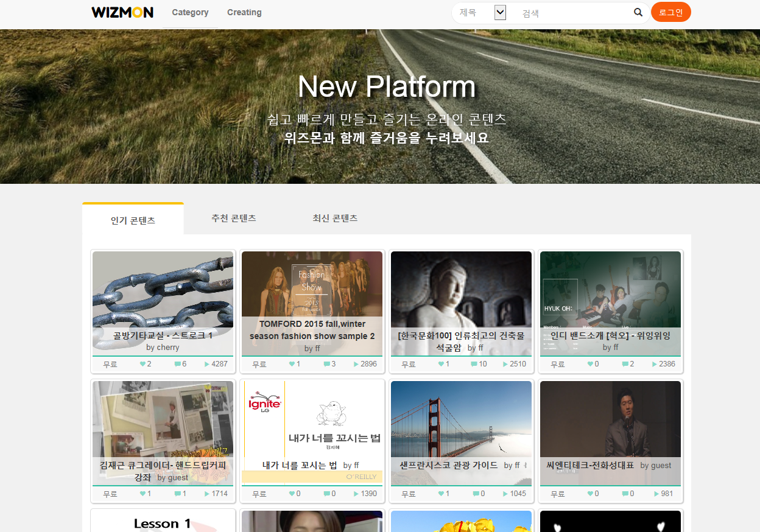
Task: Open the Category menu
Action: coord(190,12)
